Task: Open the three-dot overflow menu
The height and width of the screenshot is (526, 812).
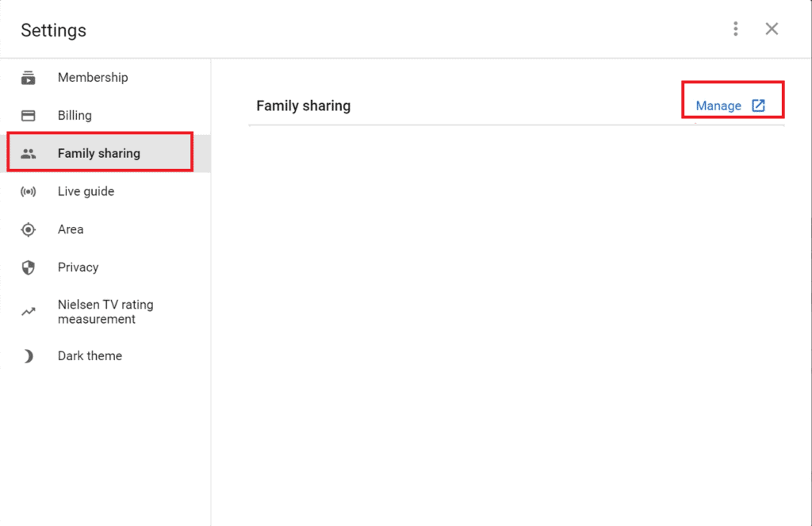Action: tap(736, 29)
